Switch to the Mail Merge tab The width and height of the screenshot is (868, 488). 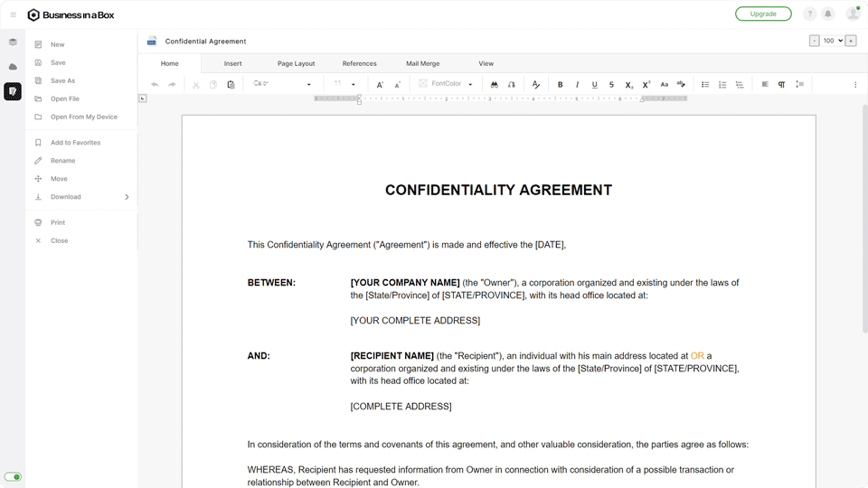pyautogui.click(x=422, y=63)
